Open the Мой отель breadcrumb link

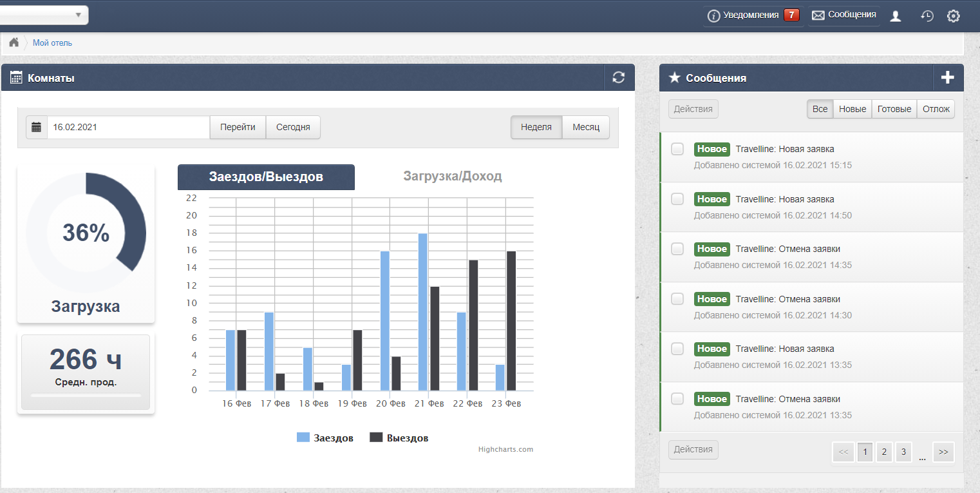(52, 43)
